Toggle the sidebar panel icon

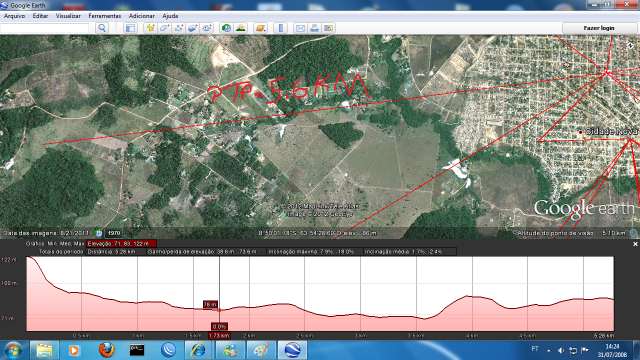130,28
